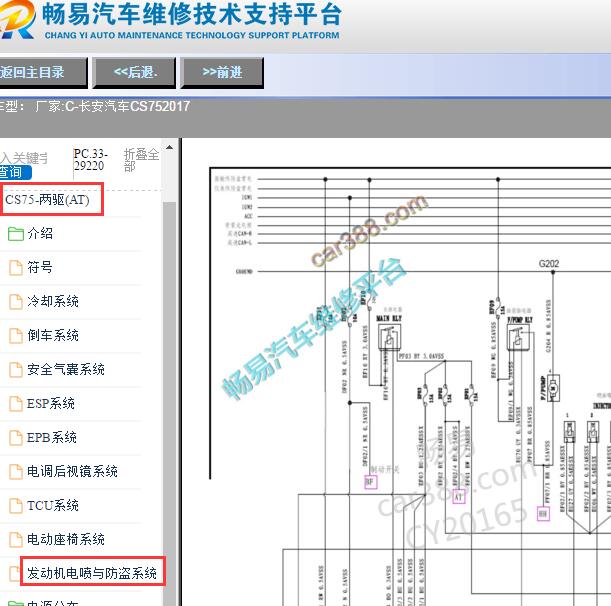Click the document icon beside 冷却系统
The image size is (611, 606).
[x=16, y=302]
